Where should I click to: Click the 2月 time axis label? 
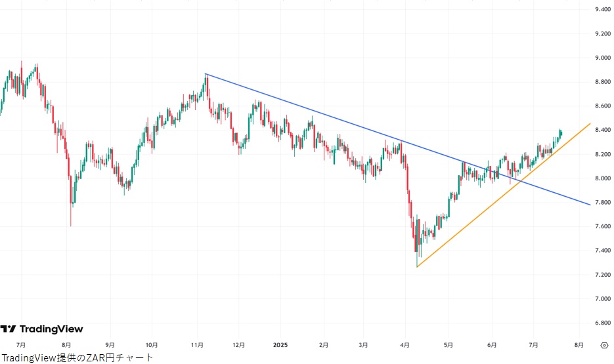pyautogui.click(x=324, y=345)
